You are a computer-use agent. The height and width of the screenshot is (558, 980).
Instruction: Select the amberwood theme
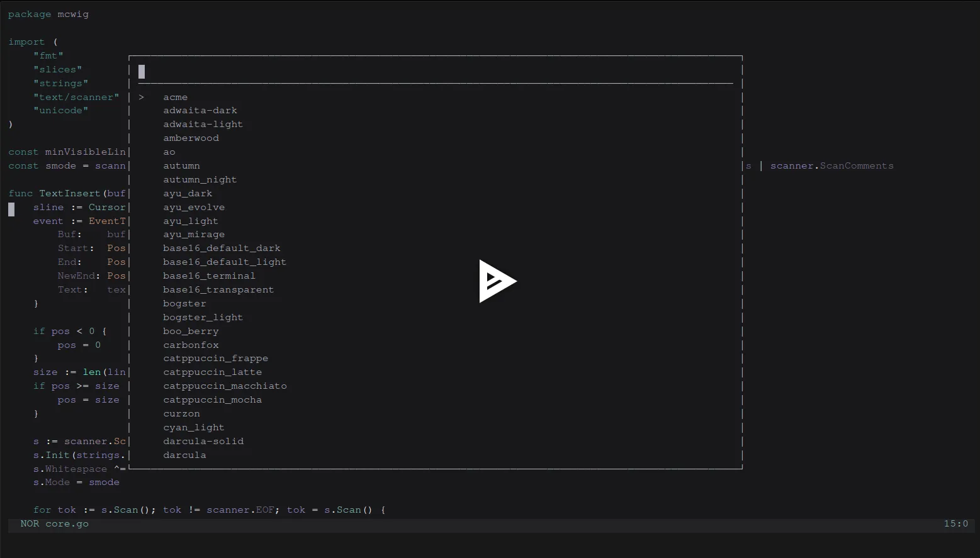point(191,138)
